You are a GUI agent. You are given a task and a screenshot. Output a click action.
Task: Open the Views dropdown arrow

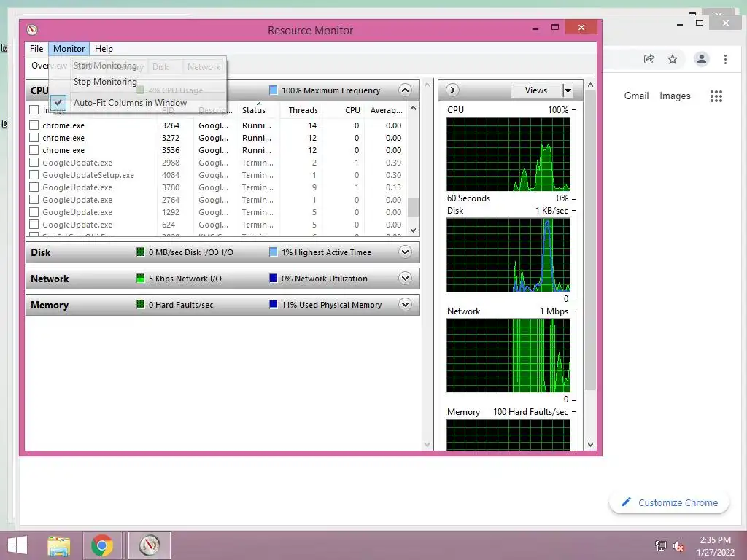tap(568, 90)
